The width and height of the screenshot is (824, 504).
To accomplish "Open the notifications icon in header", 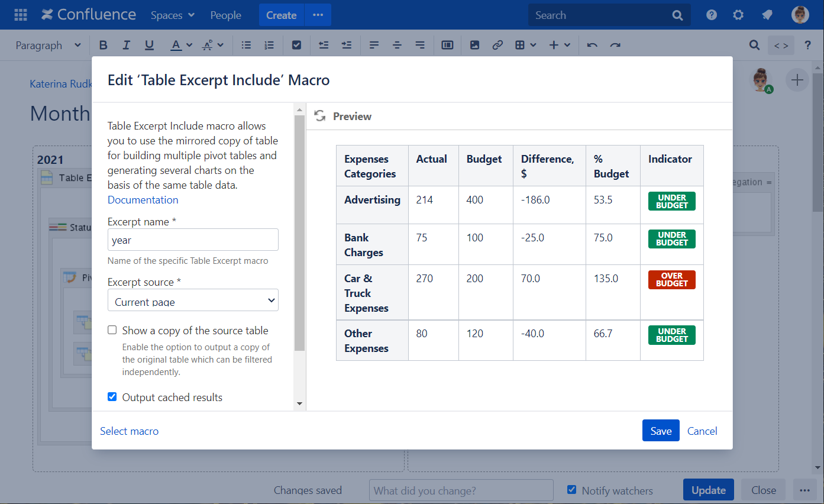I will point(767,15).
